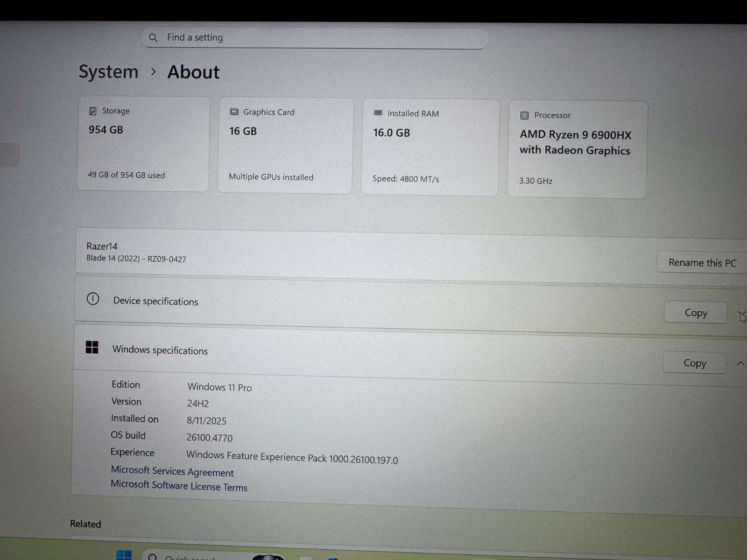
Task: Open Microsoft Services Agreement link
Action: pos(172,471)
